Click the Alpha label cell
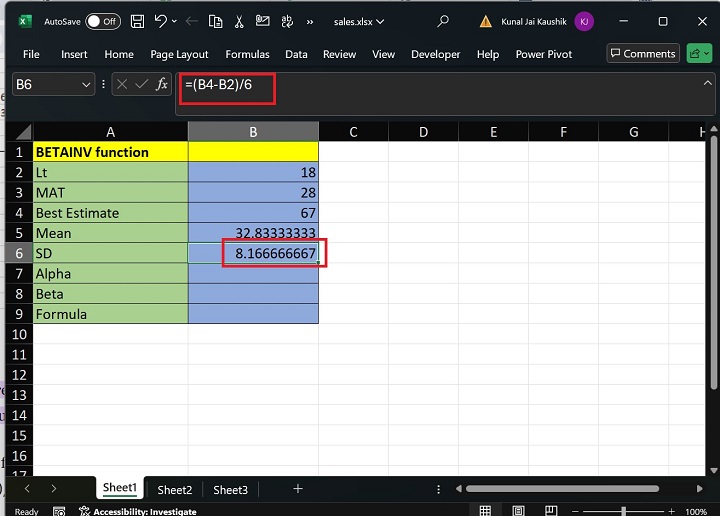Screen dimensions: 720x516 tap(110, 274)
